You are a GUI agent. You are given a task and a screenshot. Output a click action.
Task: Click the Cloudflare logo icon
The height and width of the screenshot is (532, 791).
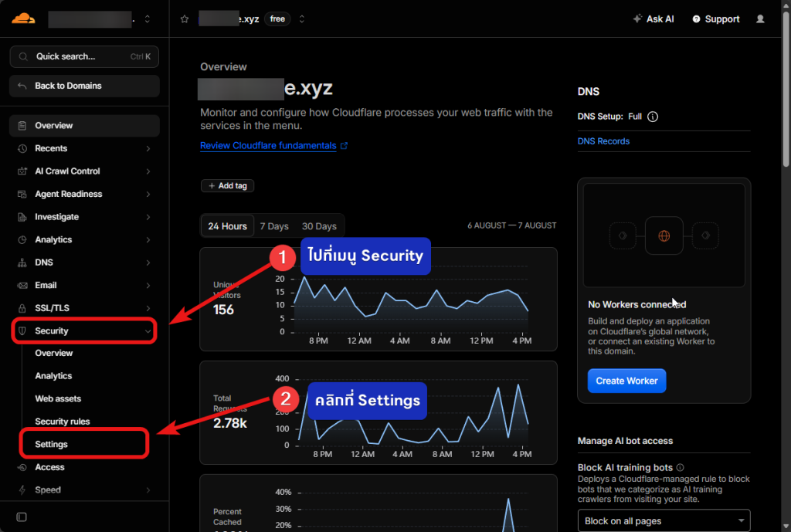point(23,19)
